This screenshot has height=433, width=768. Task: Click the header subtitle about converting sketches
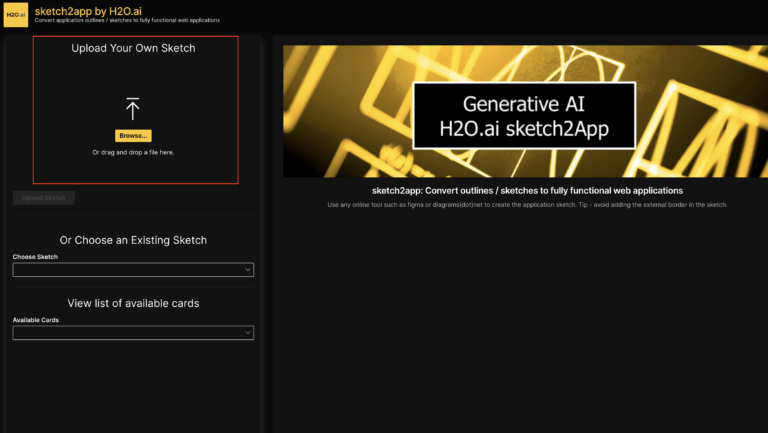tap(127, 20)
